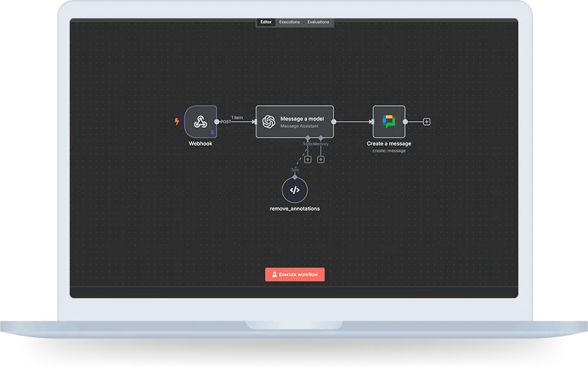The height and width of the screenshot is (371, 588).
Task: Click the '1 item' connection label
Action: tap(237, 117)
